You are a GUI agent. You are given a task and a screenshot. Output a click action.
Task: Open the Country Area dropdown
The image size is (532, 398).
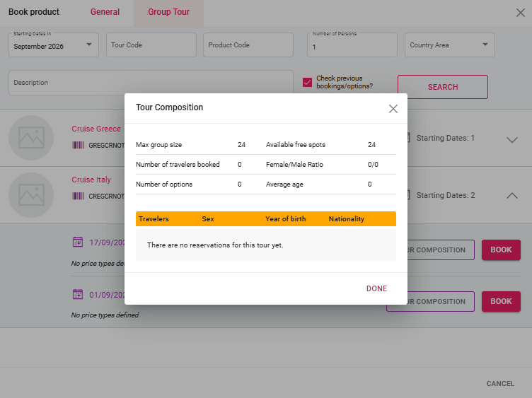pyautogui.click(x=450, y=45)
